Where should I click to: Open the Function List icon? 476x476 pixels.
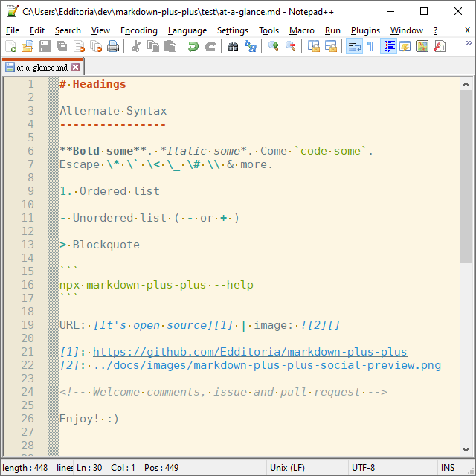[440, 46]
